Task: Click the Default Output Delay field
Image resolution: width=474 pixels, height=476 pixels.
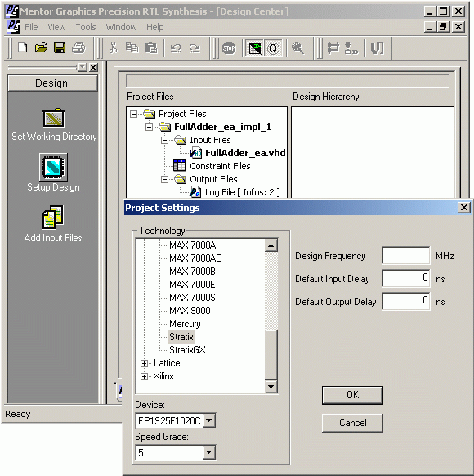Action: point(406,301)
